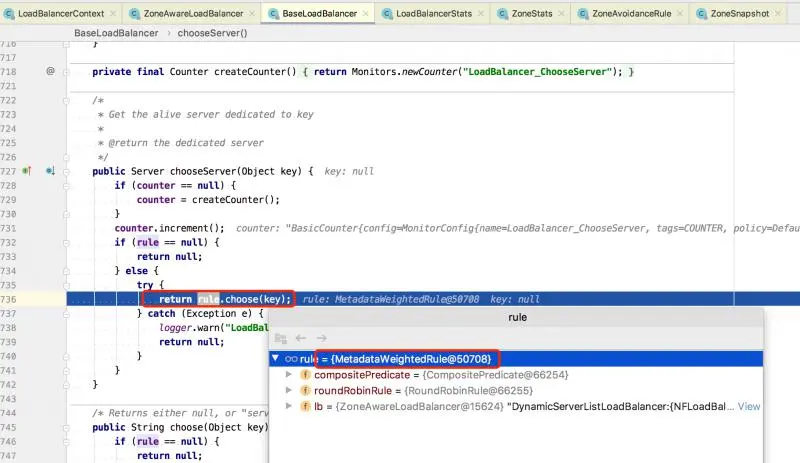
Task: Fold the catch block at line 737
Action: tap(66, 314)
